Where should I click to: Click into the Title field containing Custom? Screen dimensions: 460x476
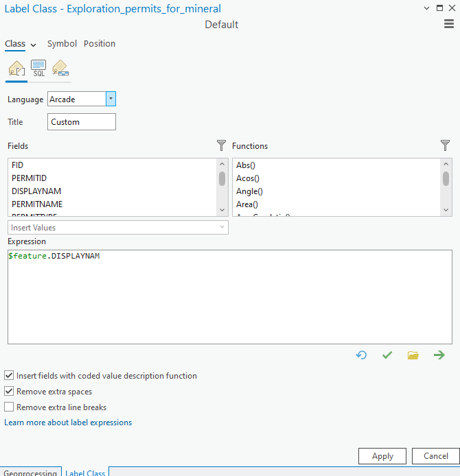[82, 121]
